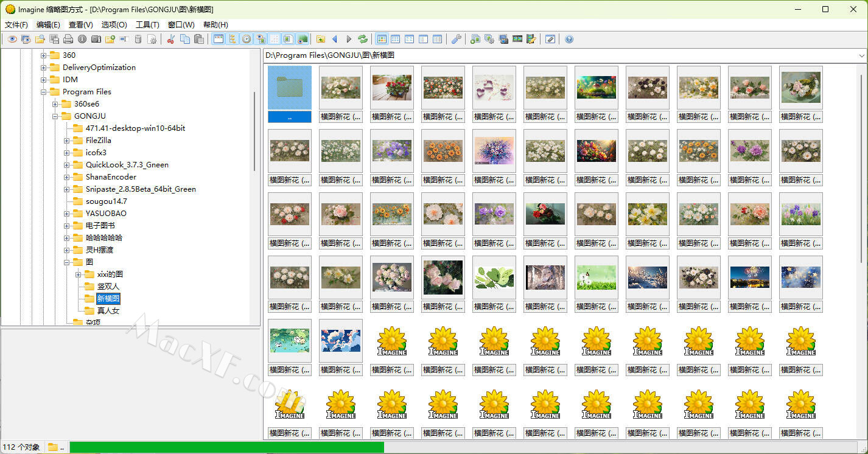This screenshot has width=868, height=454.
Task: Switch to large icons view mode
Action: (x=396, y=39)
